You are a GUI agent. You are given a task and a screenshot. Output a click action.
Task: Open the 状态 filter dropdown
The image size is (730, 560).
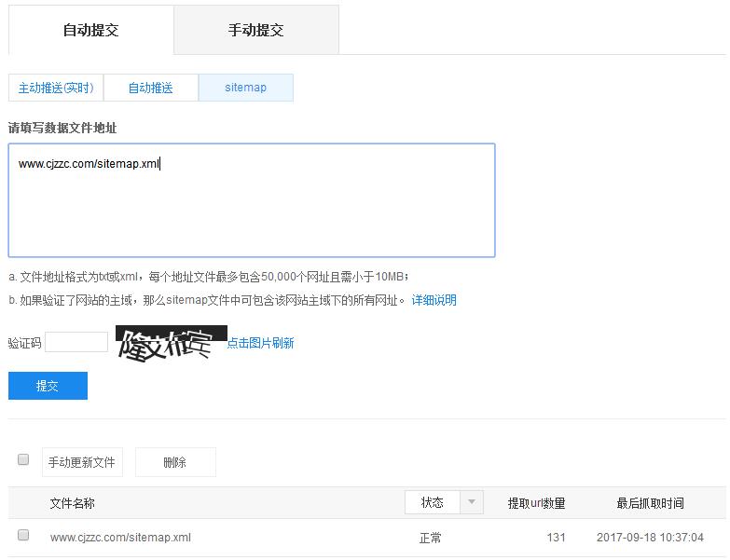point(433,502)
